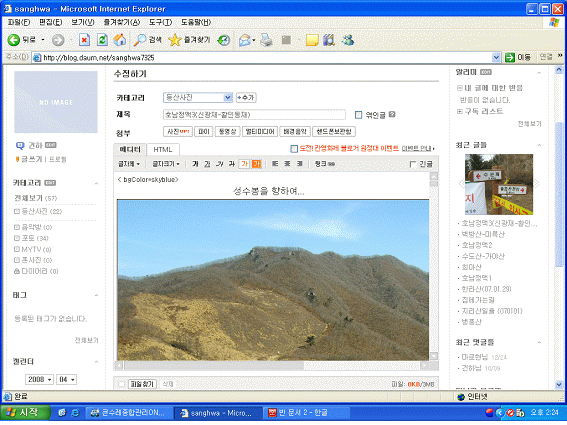The height and width of the screenshot is (425, 567).
Task: Click the 배경음악 attach button
Action: 295,132
